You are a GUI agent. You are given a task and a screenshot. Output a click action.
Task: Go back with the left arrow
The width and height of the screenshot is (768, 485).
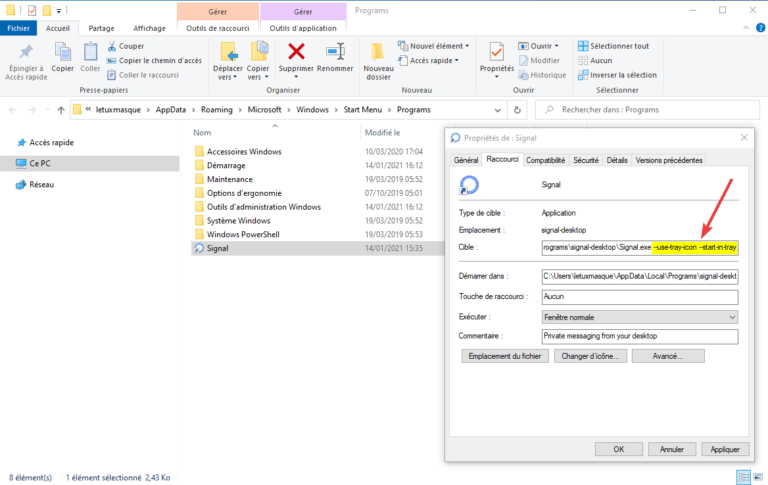point(13,110)
